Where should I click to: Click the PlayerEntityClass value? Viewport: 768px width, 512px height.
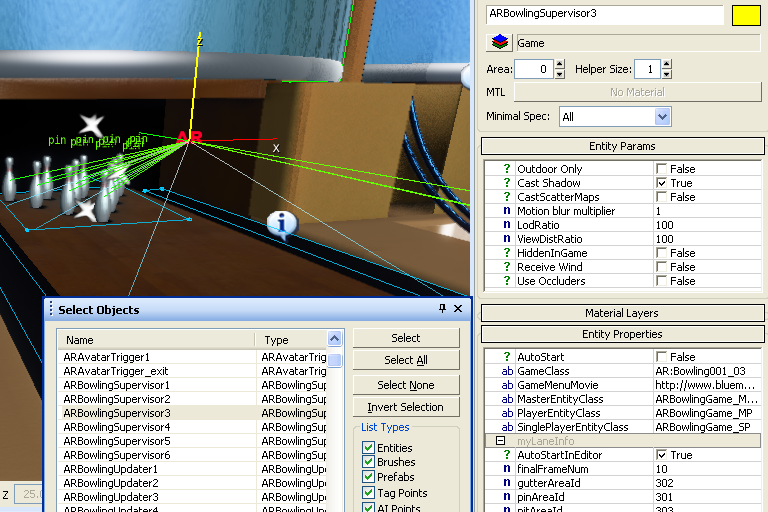[707, 413]
